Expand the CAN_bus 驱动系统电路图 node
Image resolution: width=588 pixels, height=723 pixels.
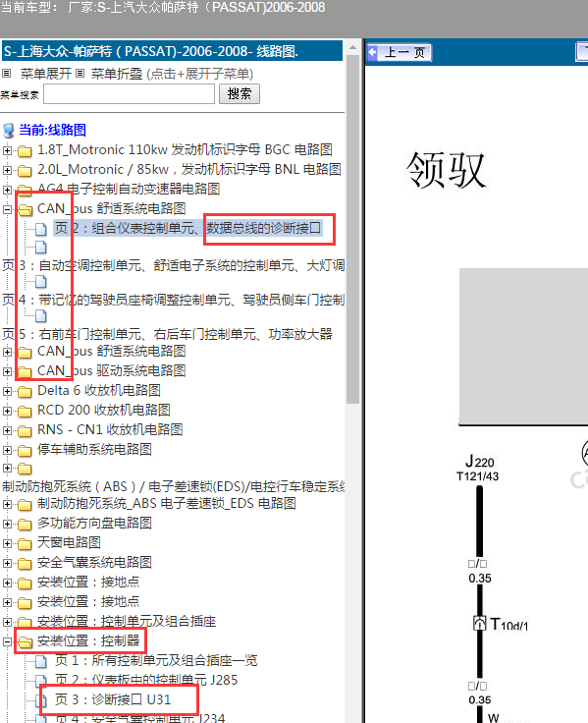pos(8,371)
